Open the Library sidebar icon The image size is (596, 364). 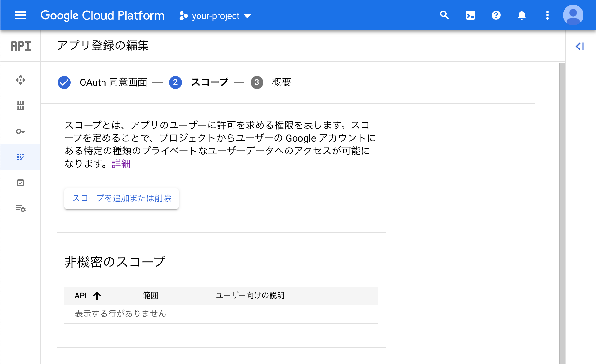tap(21, 106)
